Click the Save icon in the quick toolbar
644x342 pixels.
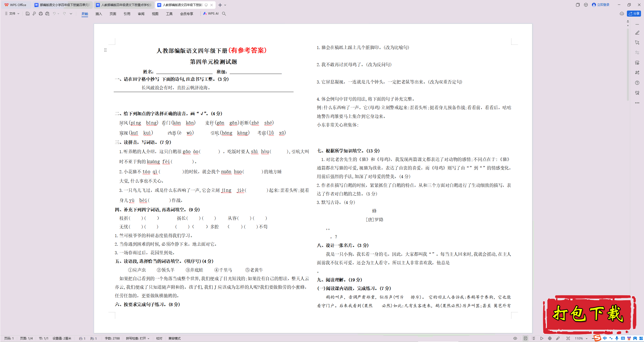point(28,14)
